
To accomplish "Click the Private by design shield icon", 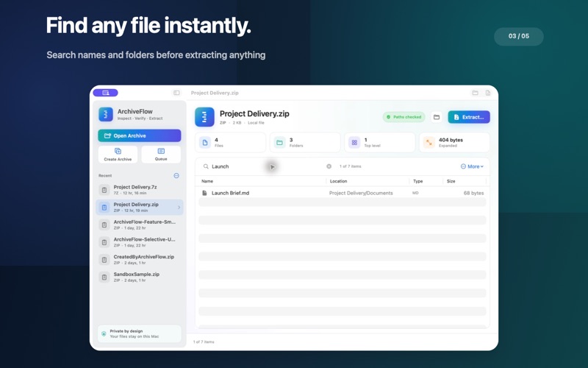I will coord(104,334).
